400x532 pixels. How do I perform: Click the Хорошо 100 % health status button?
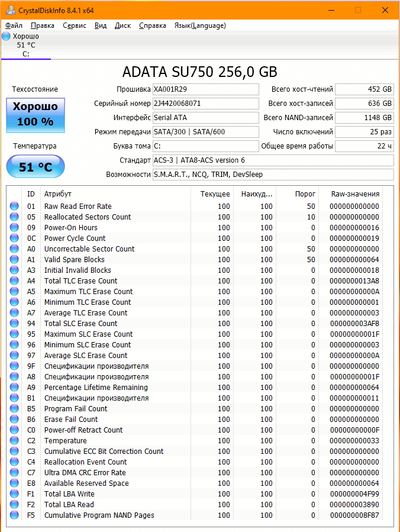click(36, 115)
